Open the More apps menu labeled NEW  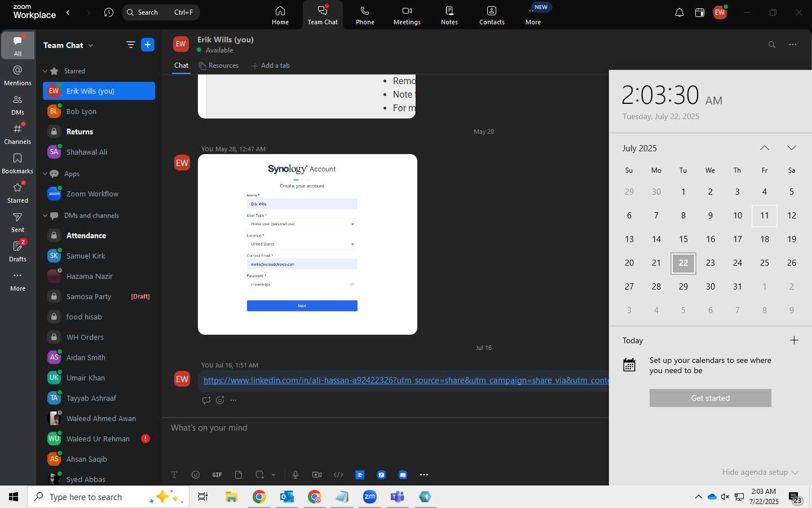click(x=534, y=15)
